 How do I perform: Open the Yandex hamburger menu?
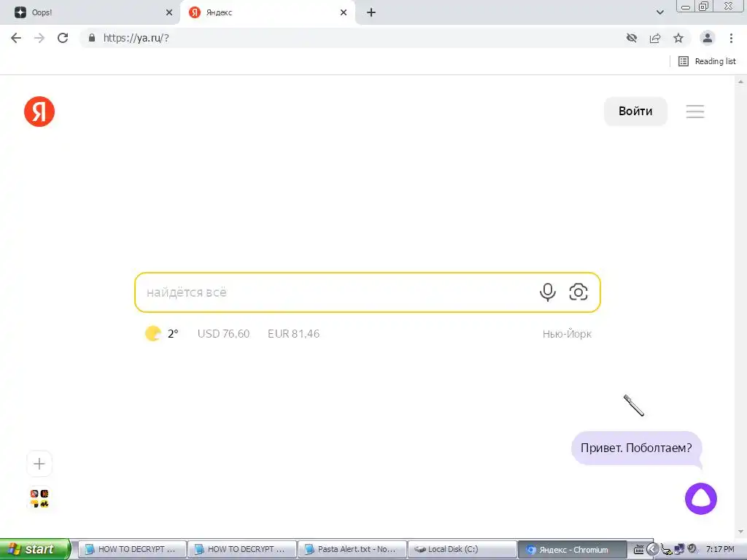(x=695, y=112)
